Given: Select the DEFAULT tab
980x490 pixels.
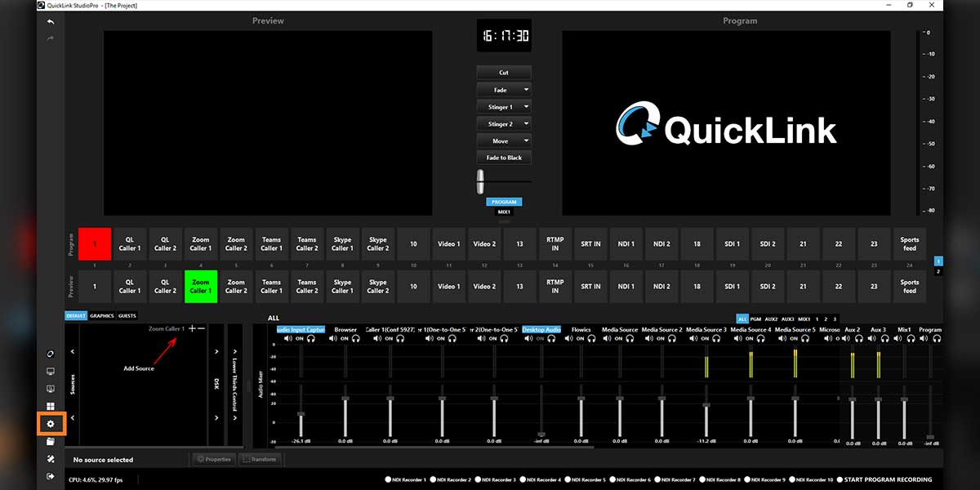Looking at the screenshot, I should [x=76, y=315].
